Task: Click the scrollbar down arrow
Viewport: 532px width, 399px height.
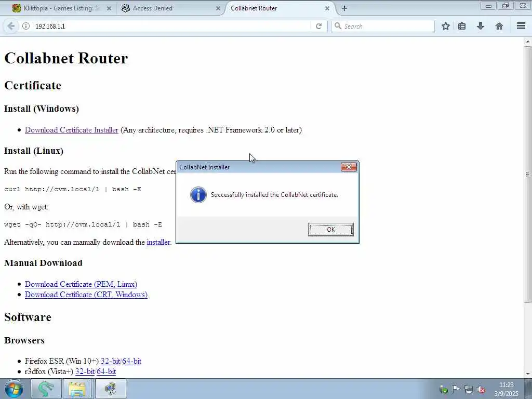Action: tap(527, 374)
